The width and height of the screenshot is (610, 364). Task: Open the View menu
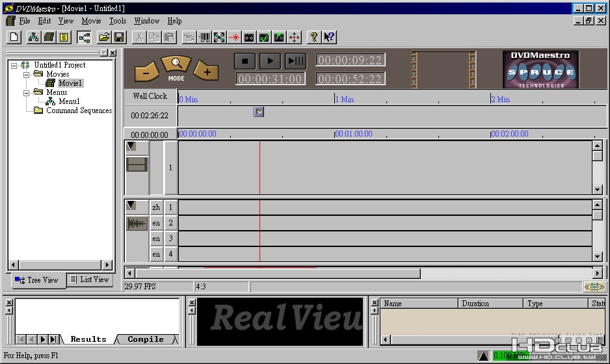click(66, 21)
